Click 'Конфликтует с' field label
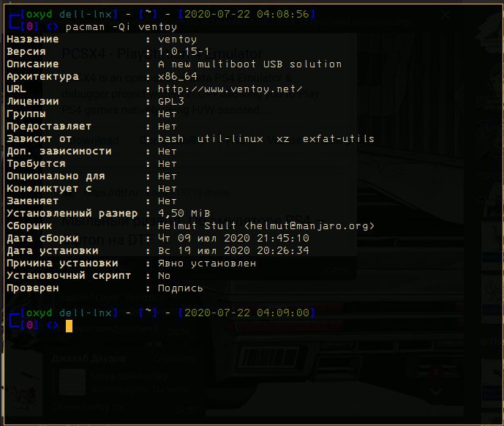The width and height of the screenshot is (504, 426). point(49,189)
